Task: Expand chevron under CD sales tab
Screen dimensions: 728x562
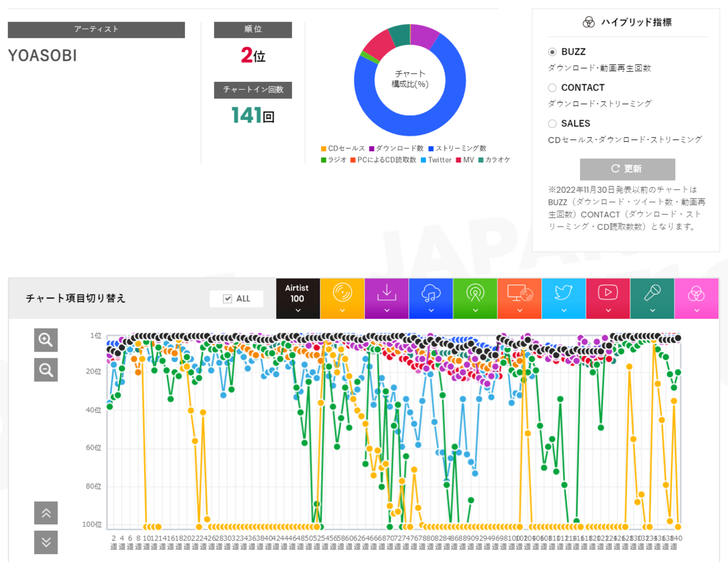Action: [342, 310]
